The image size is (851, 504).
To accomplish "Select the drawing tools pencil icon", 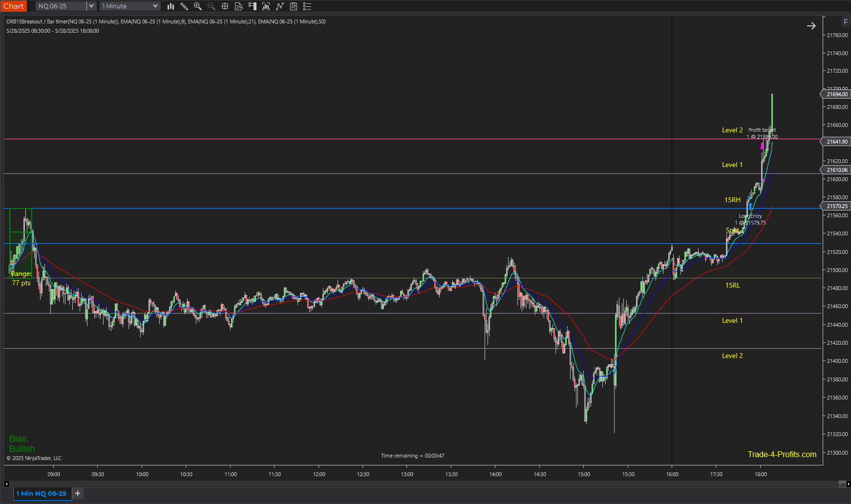I will point(184,6).
